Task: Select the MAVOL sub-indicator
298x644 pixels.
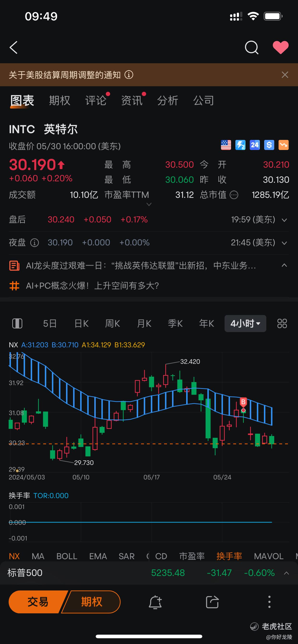Action: point(269,556)
